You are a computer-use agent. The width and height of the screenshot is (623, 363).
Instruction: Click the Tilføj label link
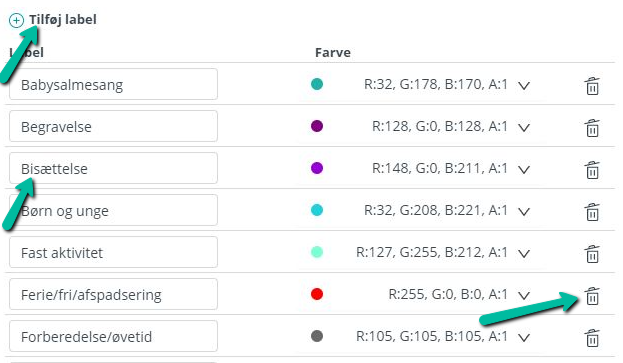(63, 20)
